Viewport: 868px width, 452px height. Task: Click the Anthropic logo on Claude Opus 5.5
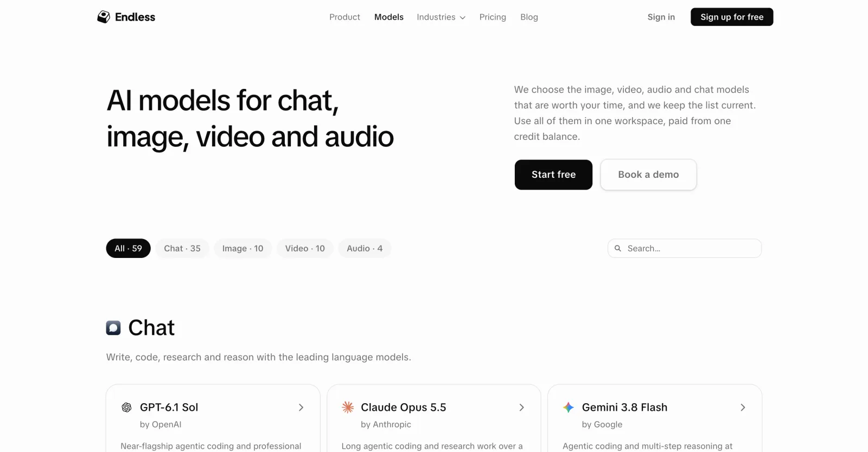(348, 408)
